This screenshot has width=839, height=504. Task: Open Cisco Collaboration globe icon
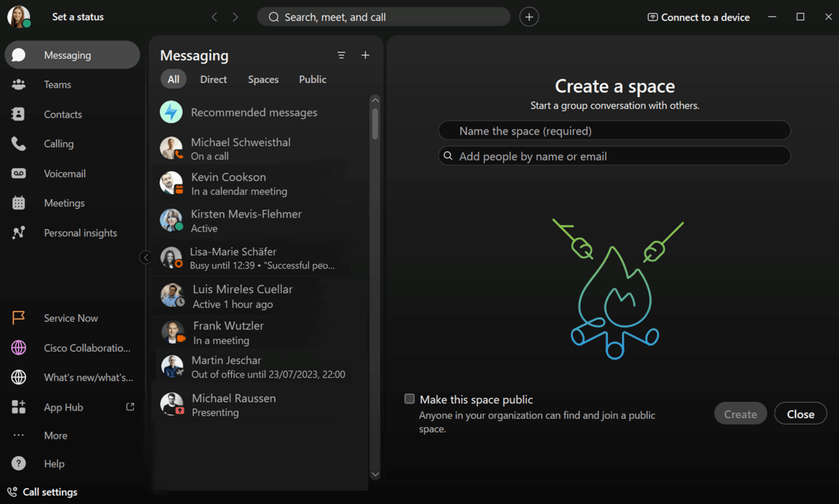point(18,348)
